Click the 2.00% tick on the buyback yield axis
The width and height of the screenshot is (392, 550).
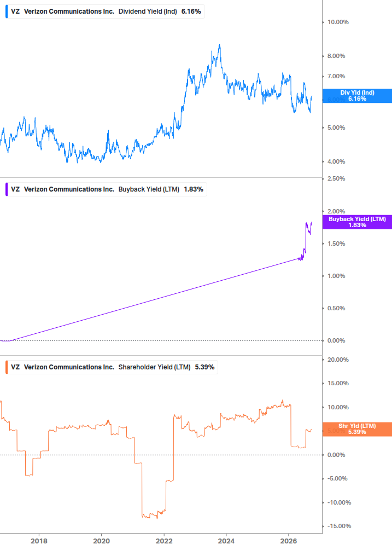click(x=336, y=211)
